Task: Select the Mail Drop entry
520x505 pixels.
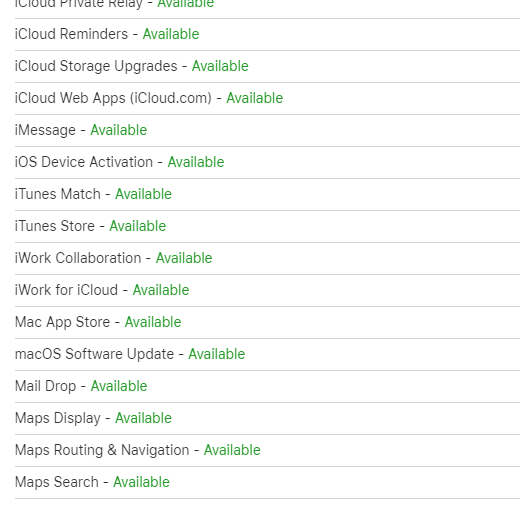Action: click(267, 386)
